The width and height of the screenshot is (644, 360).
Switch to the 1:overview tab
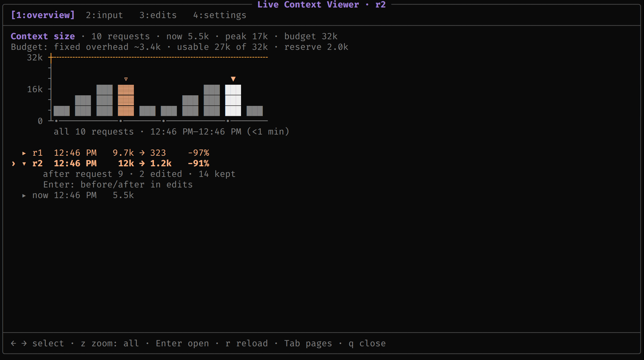(x=43, y=15)
